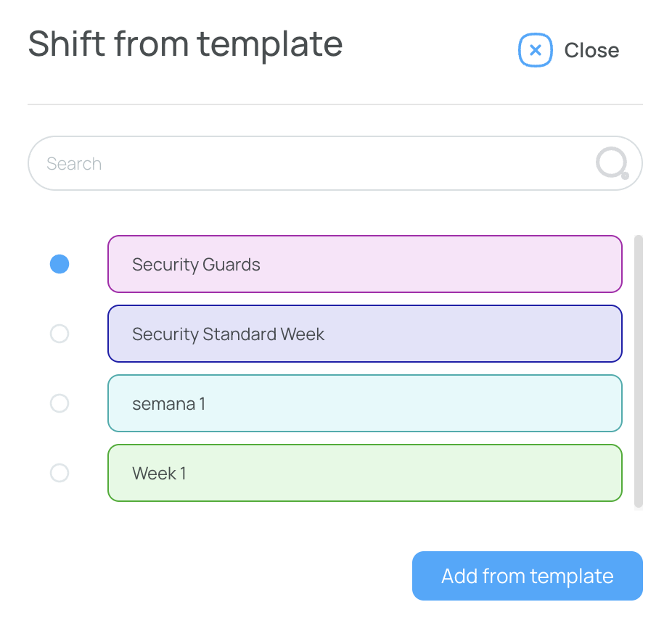The height and width of the screenshot is (631, 672).
Task: Click the Add from template button
Action: (527, 576)
